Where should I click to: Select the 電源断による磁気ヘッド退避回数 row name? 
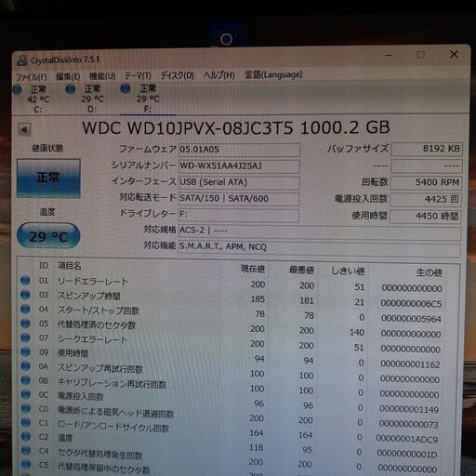(116, 412)
